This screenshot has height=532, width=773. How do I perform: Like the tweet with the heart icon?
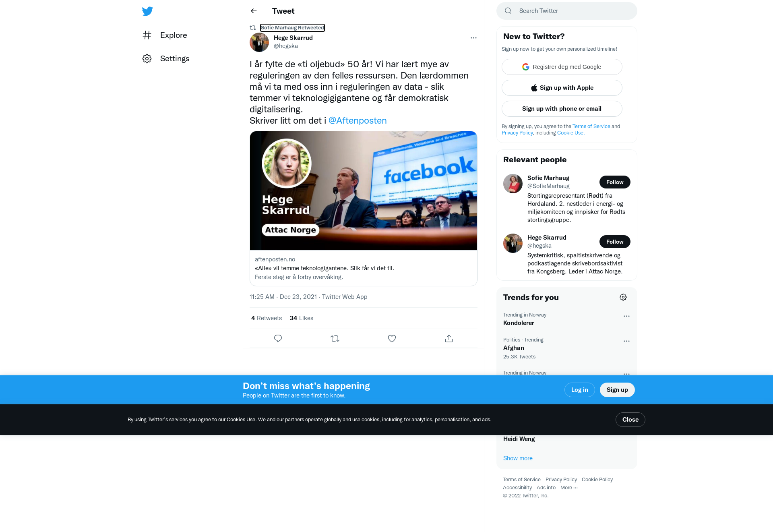[x=392, y=339]
